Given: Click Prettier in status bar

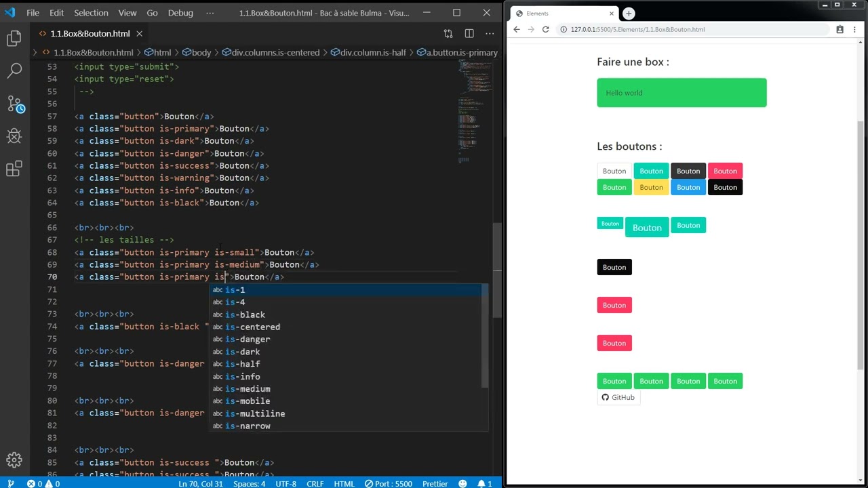Looking at the screenshot, I should [435, 483].
